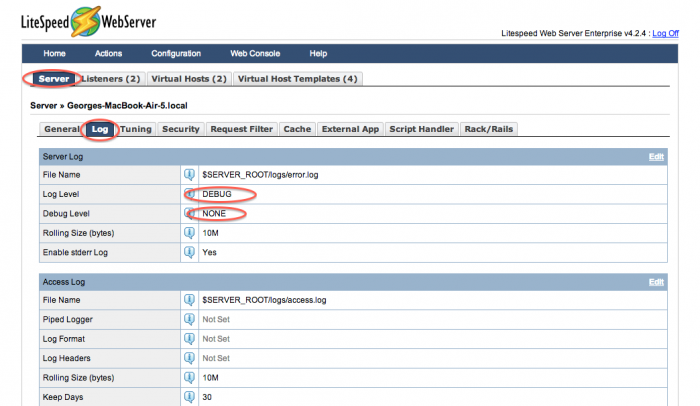Image resolution: width=700 pixels, height=406 pixels.
Task: Switch to the Request Filter sub-tab
Action: click(242, 129)
